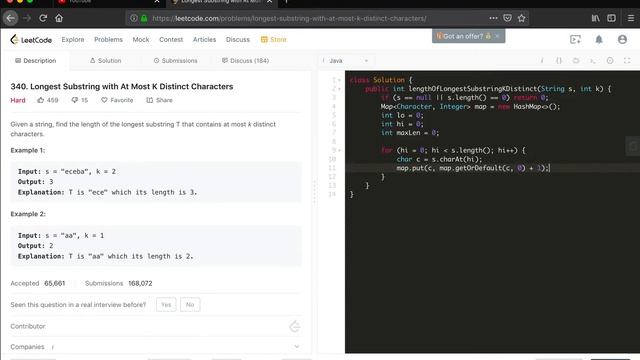Click 'int maxLen = 0;' code line
640x360 pixels.
[x=410, y=133]
